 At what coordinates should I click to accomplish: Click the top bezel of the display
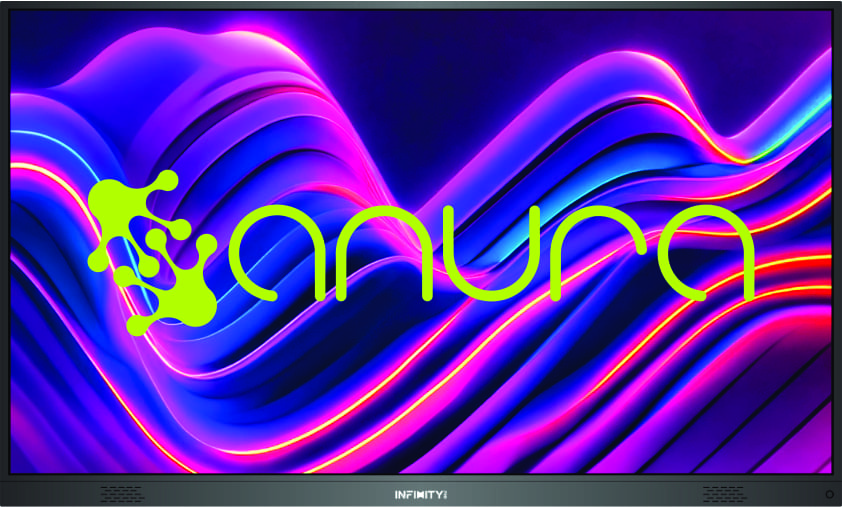(x=420, y=4)
